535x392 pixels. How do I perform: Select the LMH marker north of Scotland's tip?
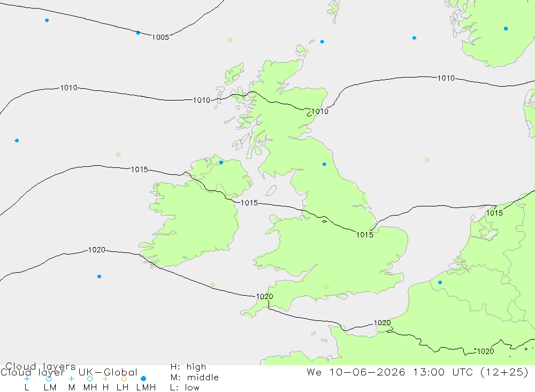(x=322, y=42)
